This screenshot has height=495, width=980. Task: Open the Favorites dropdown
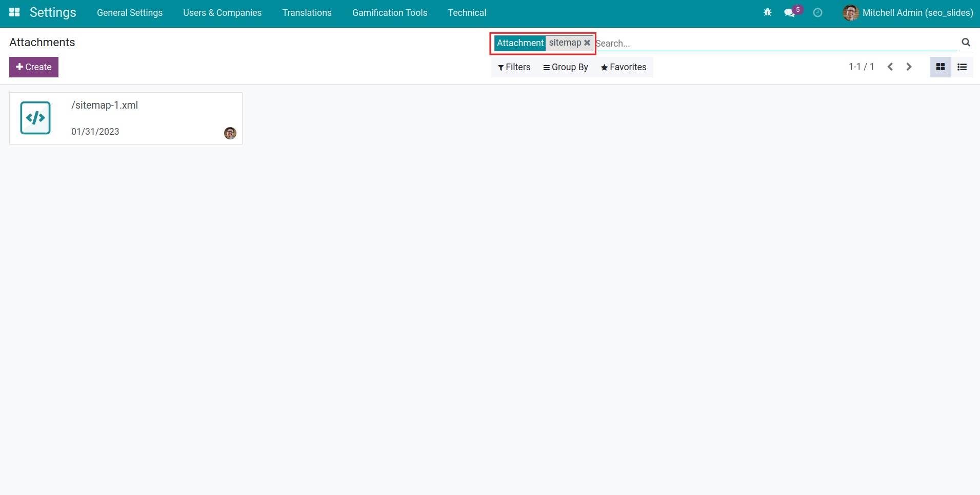624,67
